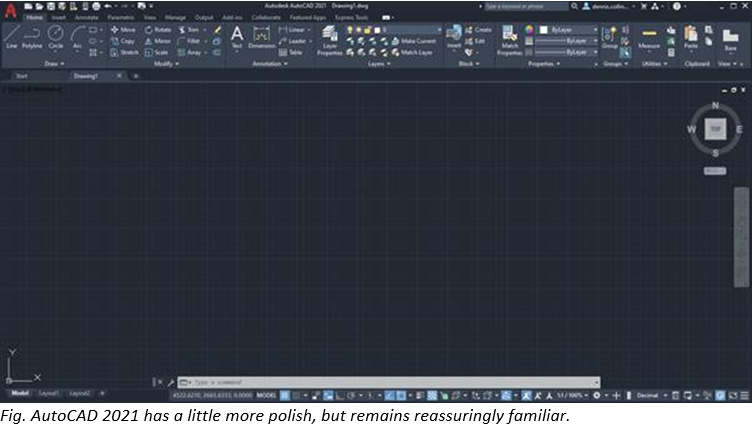The height and width of the screenshot is (430, 754).
Task: Select the Arc tool
Action: point(77,38)
